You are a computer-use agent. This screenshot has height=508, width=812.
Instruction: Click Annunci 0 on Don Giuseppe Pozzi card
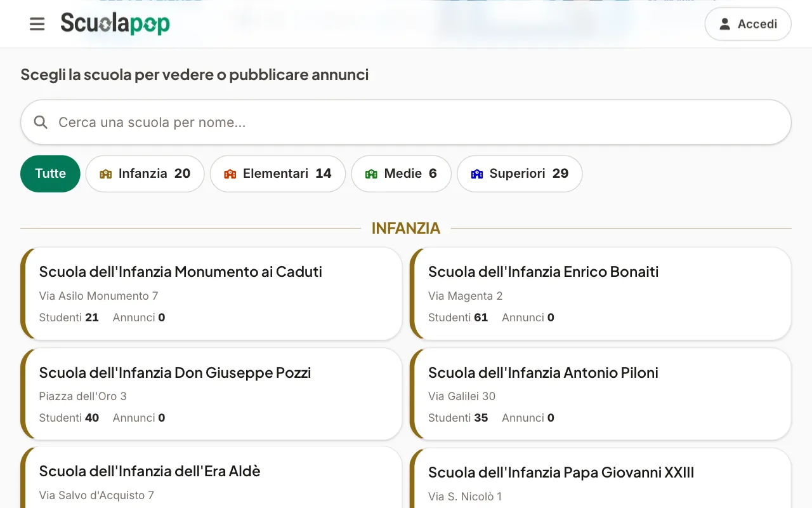[139, 418]
